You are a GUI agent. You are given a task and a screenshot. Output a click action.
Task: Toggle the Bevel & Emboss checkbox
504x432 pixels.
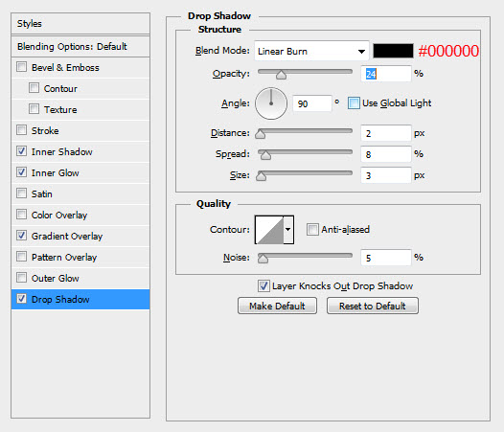tap(21, 67)
